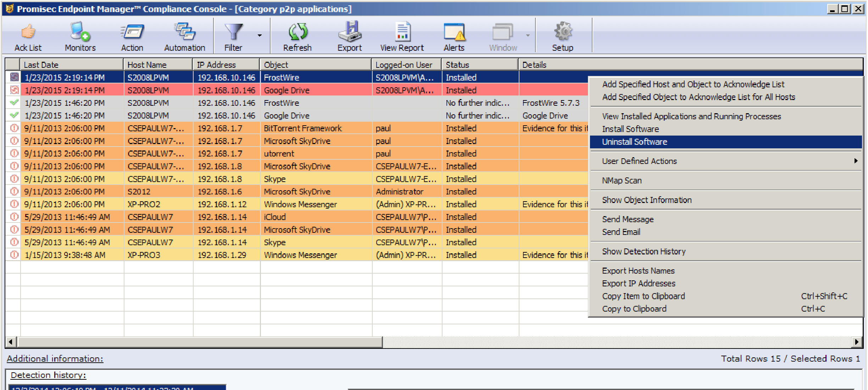This screenshot has width=868, height=390.
Task: Click the Automation icon
Action: coord(184,35)
